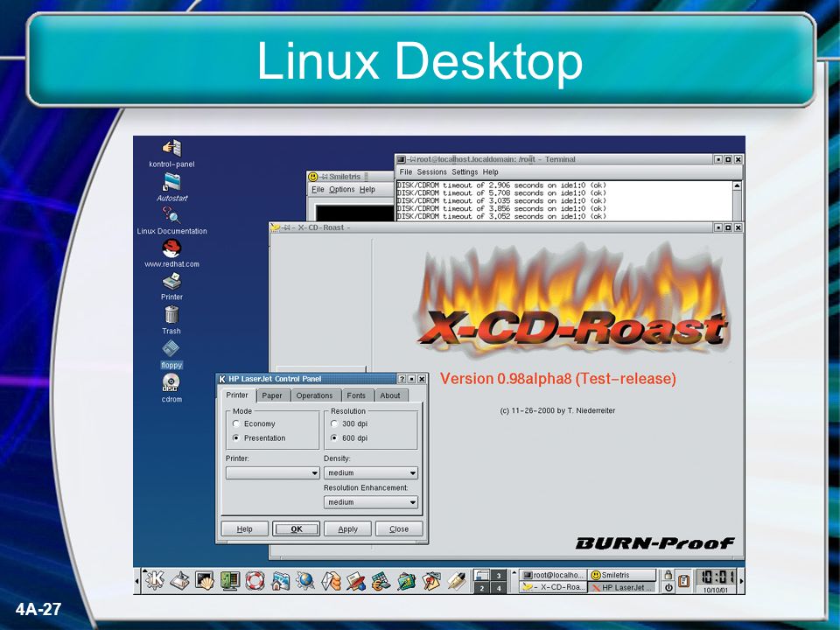Open Terminal Settings menu
The height and width of the screenshot is (630, 840).
click(465, 172)
